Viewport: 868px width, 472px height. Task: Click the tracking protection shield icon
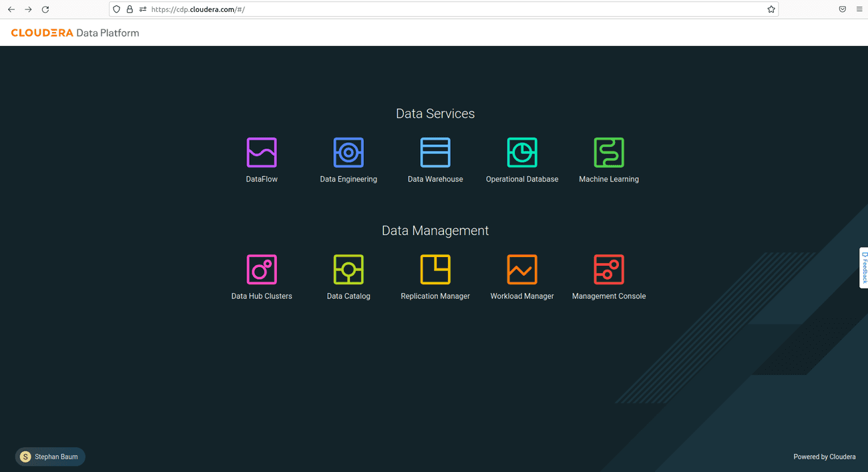tap(117, 9)
